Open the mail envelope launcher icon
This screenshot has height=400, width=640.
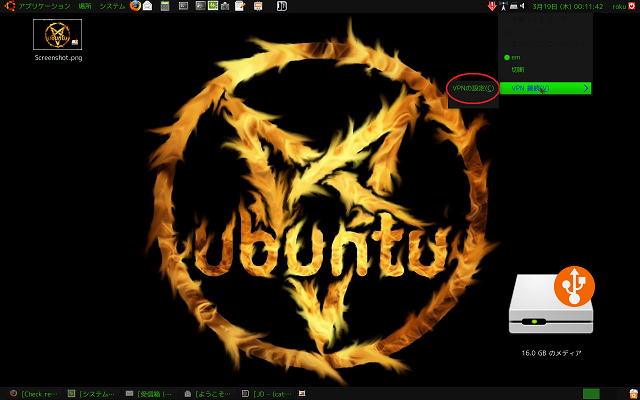click(147, 6)
